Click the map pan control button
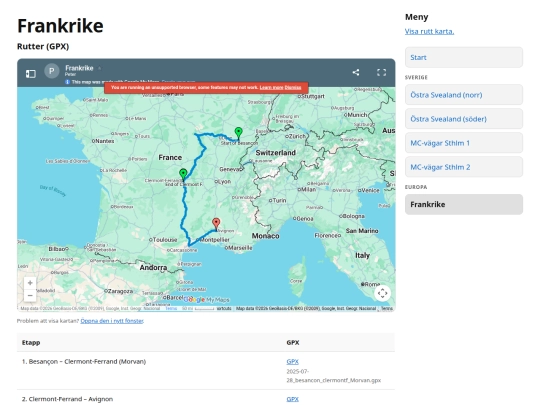Image resolution: width=540 pixels, height=405 pixels. [382, 293]
